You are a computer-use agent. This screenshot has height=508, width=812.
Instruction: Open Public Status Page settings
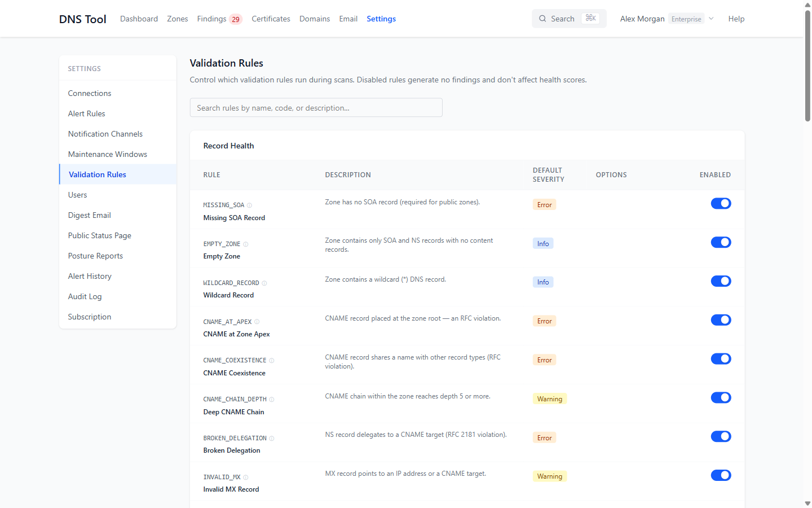click(118, 235)
